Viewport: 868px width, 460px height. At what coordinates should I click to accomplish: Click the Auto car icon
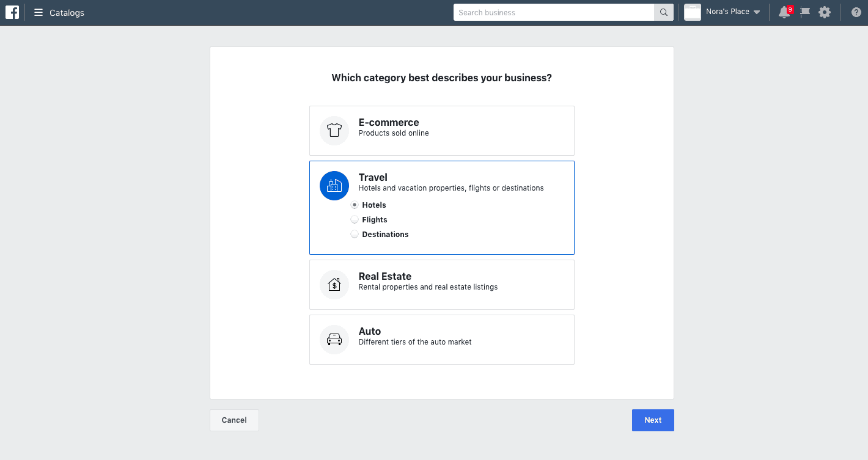[334, 339]
